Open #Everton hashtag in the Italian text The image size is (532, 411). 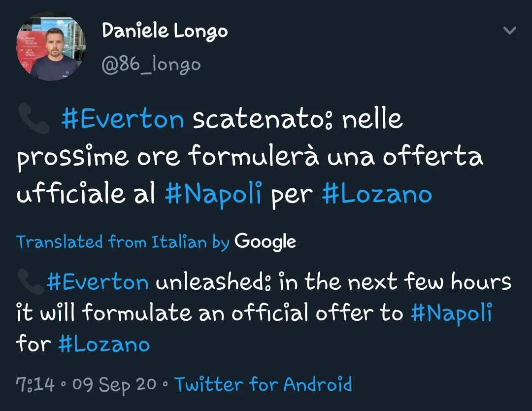point(123,120)
